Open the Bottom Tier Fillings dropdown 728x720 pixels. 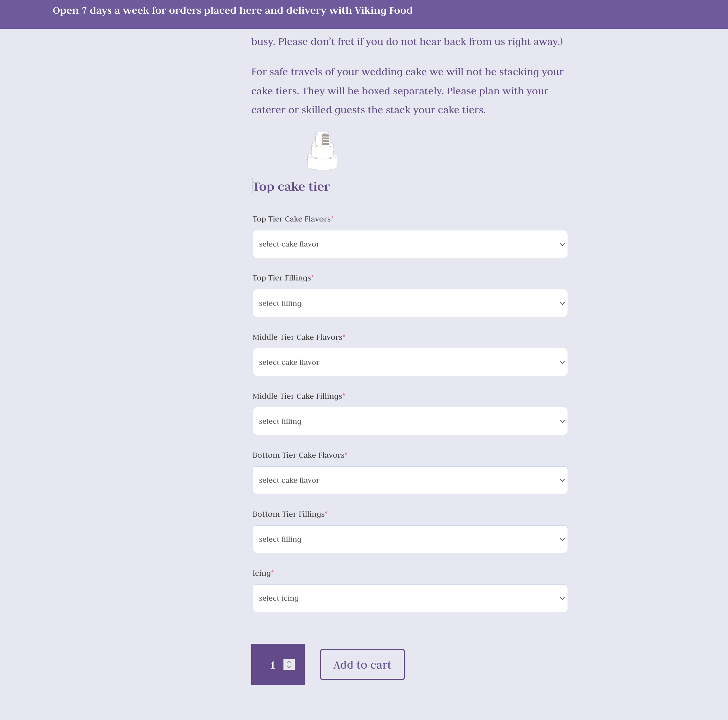pyautogui.click(x=410, y=539)
